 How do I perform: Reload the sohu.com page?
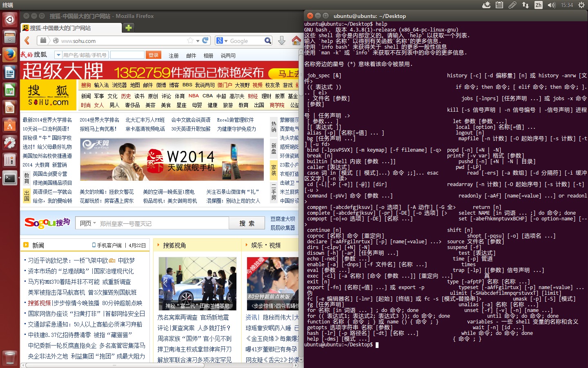point(205,40)
